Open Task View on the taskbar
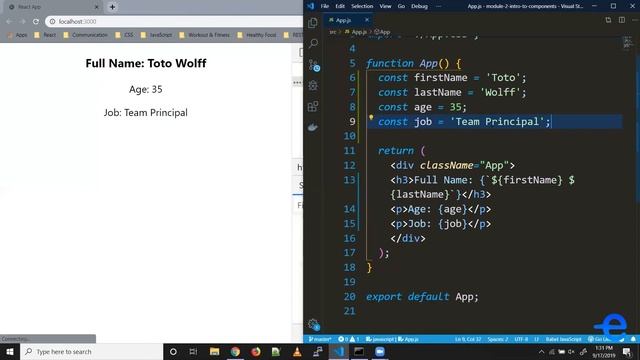Image resolution: width=640 pixels, height=360 pixels. (x=193, y=351)
